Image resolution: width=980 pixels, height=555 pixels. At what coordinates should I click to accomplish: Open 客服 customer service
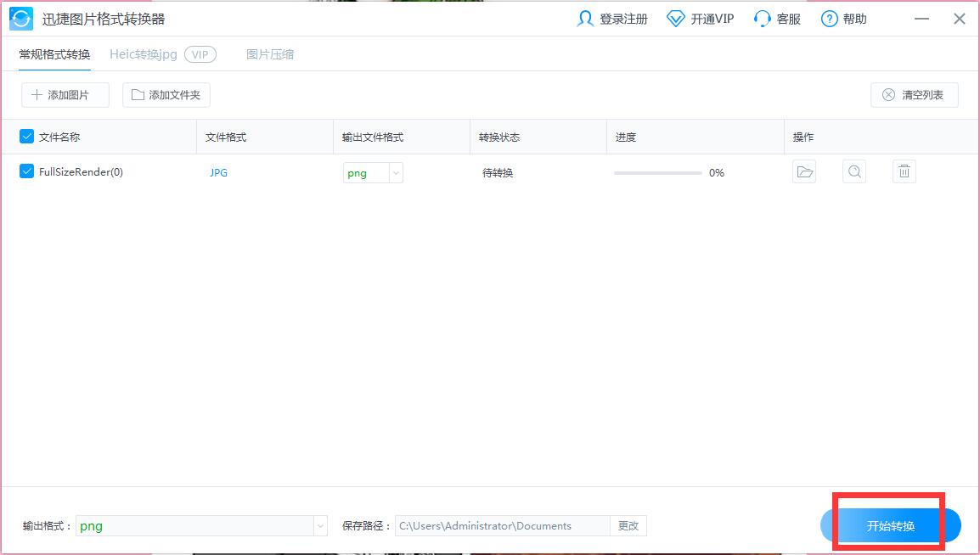tap(776, 18)
